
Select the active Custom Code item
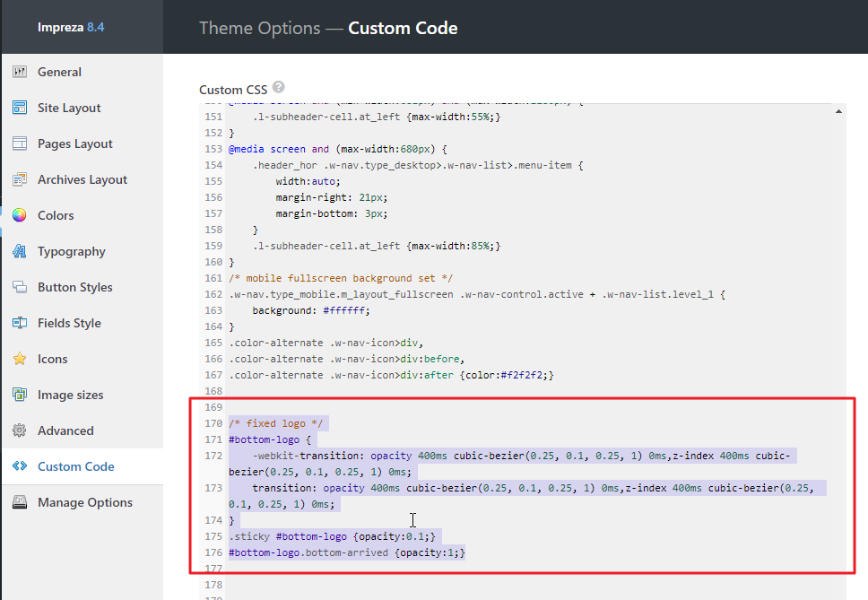coord(82,466)
